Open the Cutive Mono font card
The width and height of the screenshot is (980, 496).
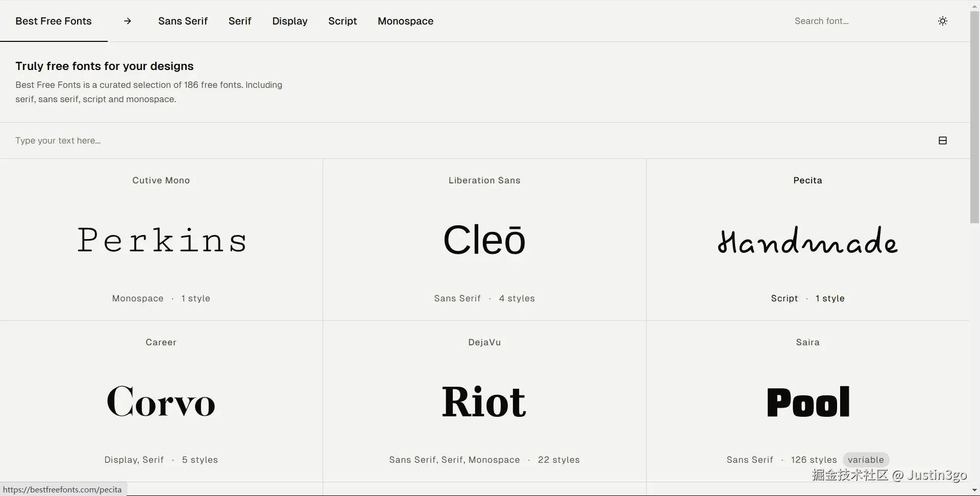pos(161,240)
